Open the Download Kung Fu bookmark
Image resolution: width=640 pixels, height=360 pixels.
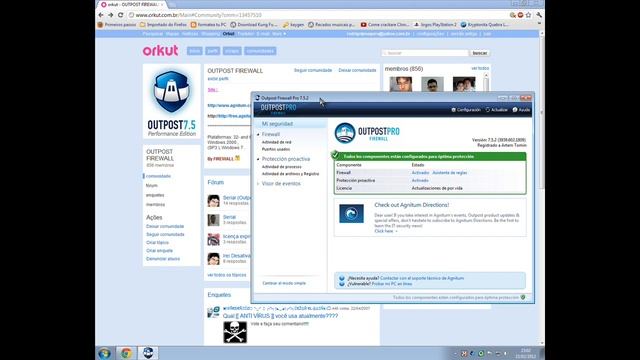click(x=254, y=24)
